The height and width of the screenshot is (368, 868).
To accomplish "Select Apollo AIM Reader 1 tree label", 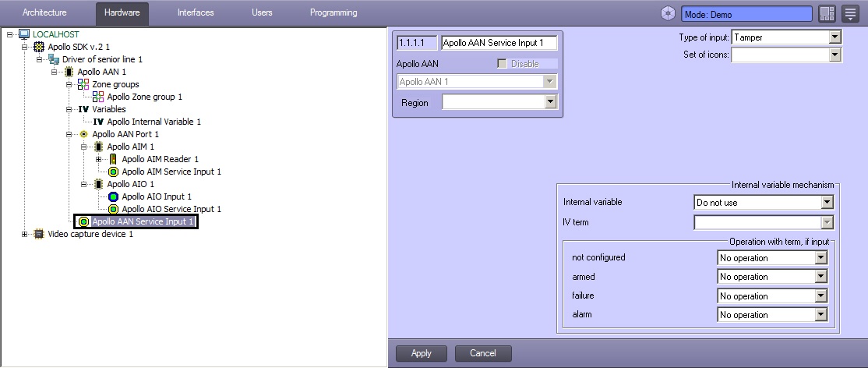I will pyautogui.click(x=160, y=159).
